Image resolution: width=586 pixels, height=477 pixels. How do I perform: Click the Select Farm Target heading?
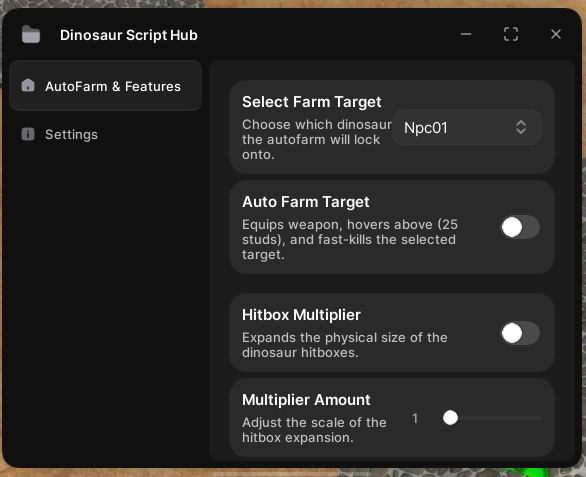[312, 102]
